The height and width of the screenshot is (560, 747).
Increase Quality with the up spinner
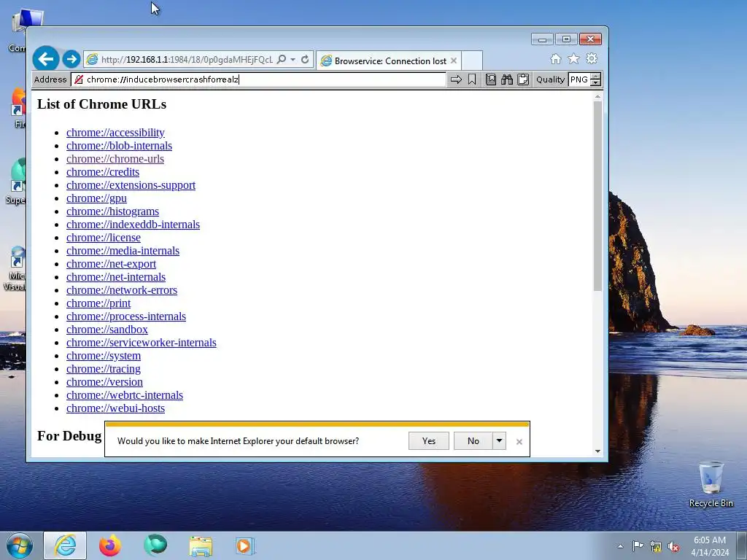tap(595, 76)
